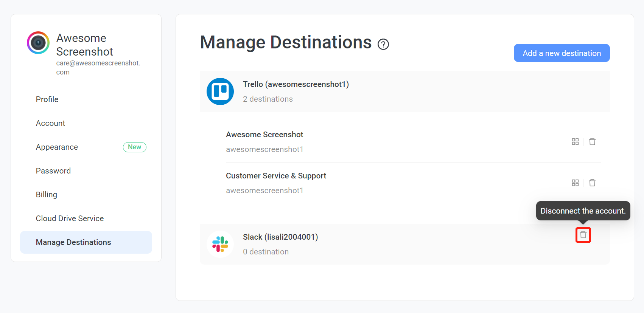644x313 pixels.
Task: Open grid icon for Customer Service & Support
Action: 575,183
